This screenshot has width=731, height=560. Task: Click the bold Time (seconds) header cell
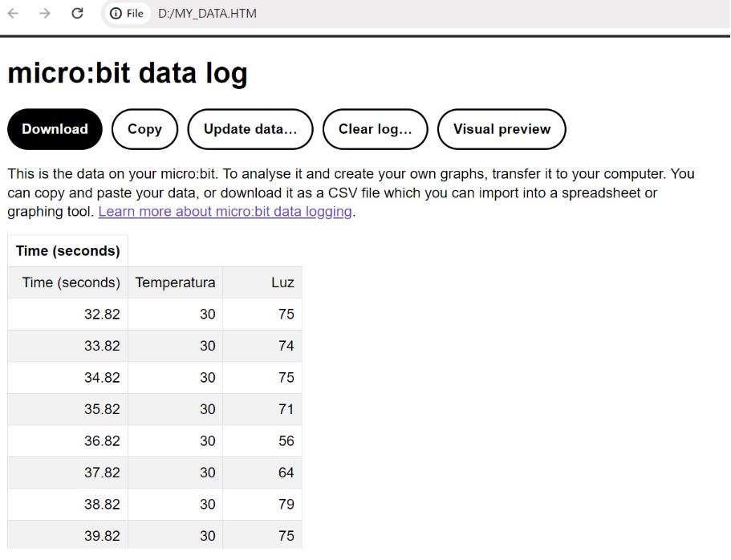[x=68, y=250]
